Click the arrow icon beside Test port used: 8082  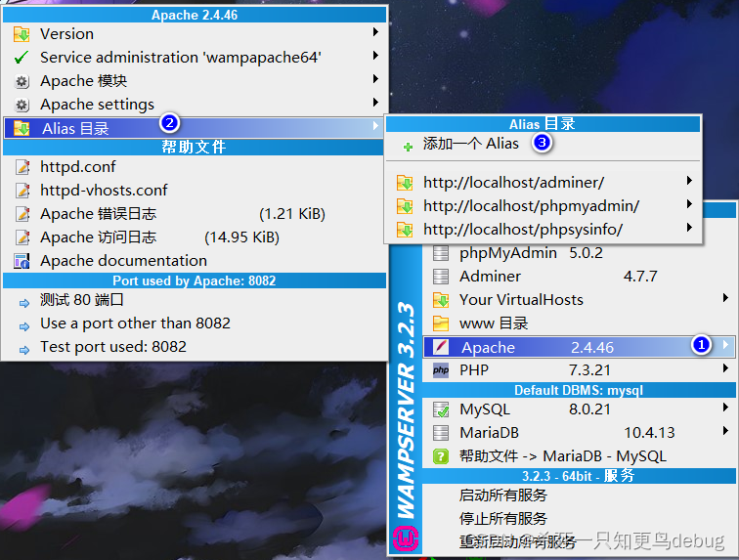click(x=24, y=350)
